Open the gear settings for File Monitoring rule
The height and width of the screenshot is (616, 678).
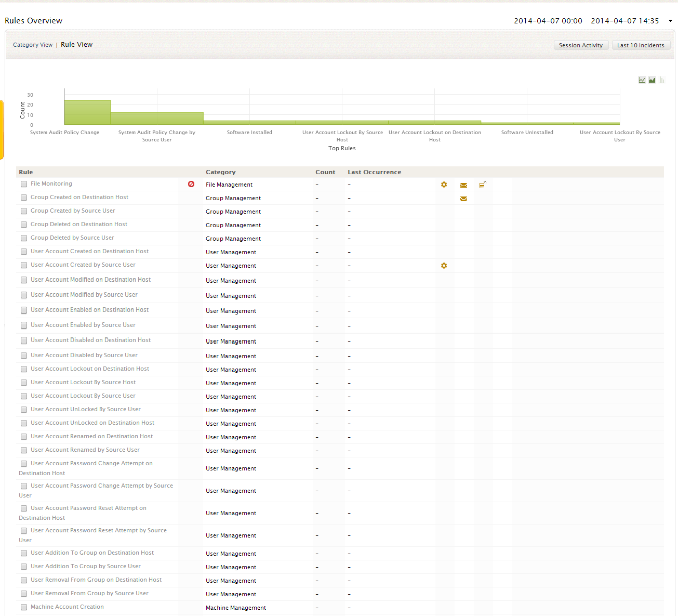click(x=444, y=185)
